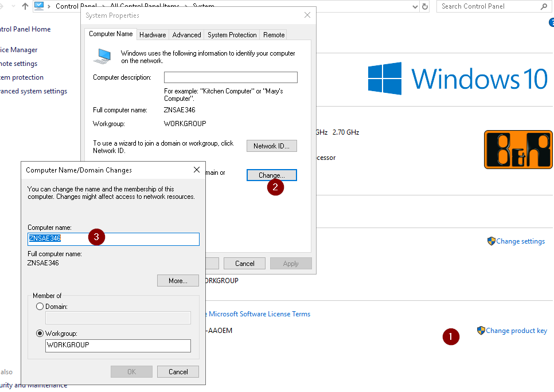Click 2.70 GHz processor speed text
This screenshot has width=554, height=392.
(x=346, y=132)
